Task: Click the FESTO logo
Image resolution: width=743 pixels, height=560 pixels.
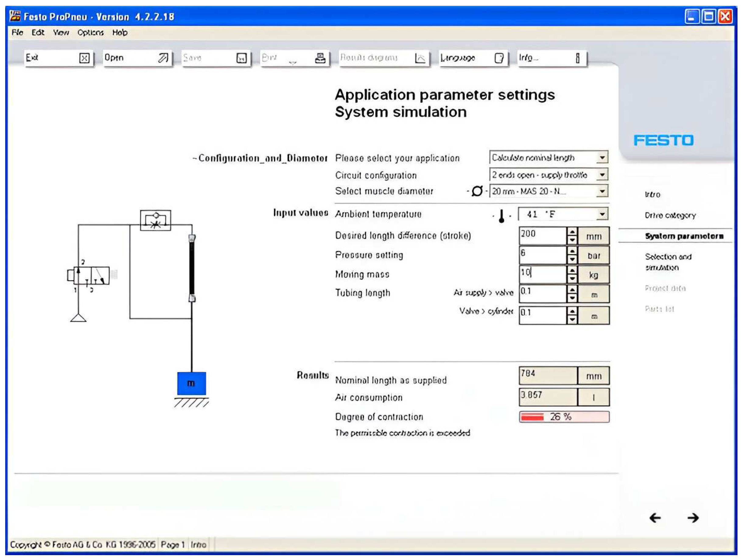Action: [663, 140]
